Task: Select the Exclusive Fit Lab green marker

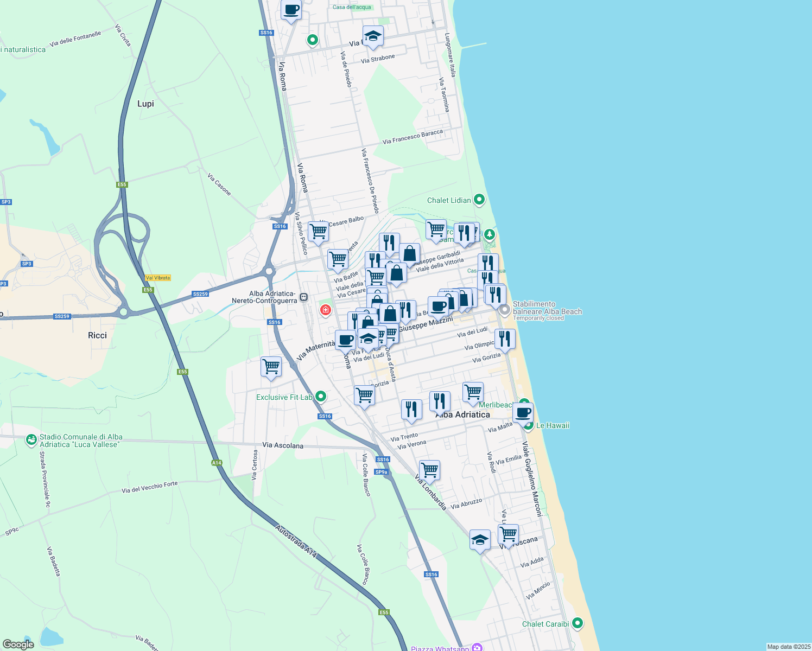Action: (320, 397)
